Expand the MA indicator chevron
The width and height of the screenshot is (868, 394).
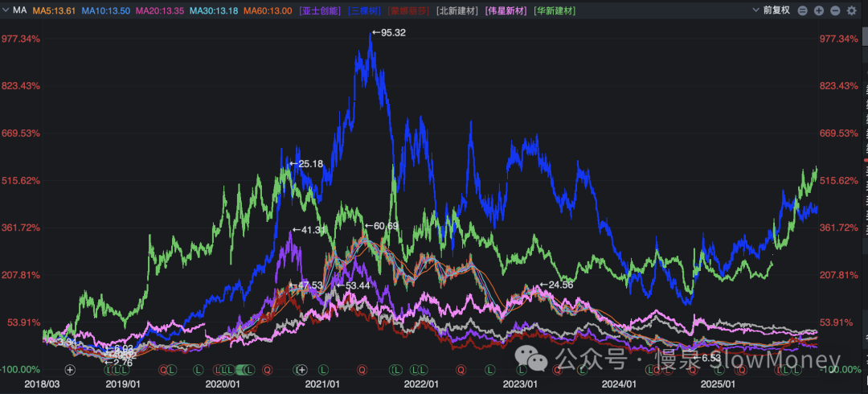click(6, 10)
